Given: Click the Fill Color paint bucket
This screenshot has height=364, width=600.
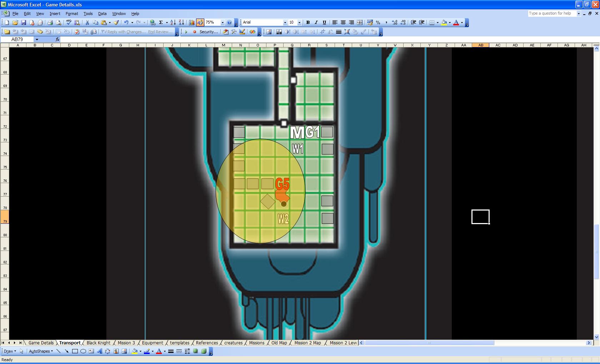Looking at the screenshot, I should pyautogui.click(x=444, y=22).
